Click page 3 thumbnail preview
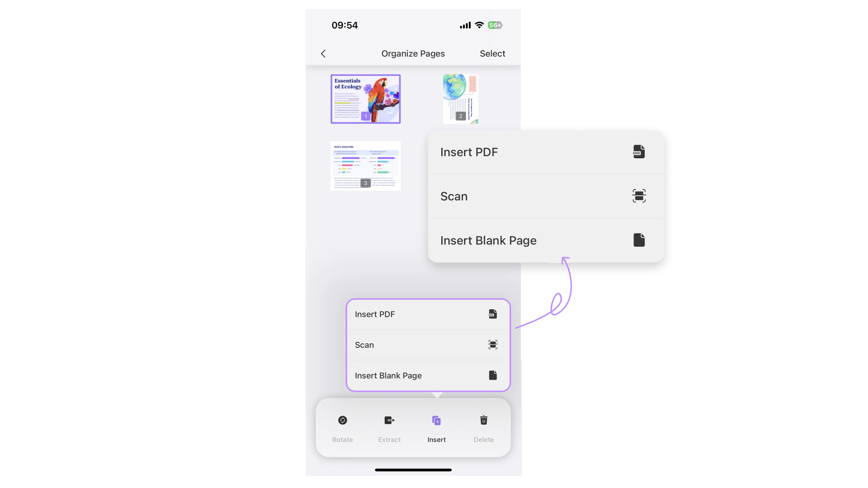The height and width of the screenshot is (488, 868). tap(365, 166)
